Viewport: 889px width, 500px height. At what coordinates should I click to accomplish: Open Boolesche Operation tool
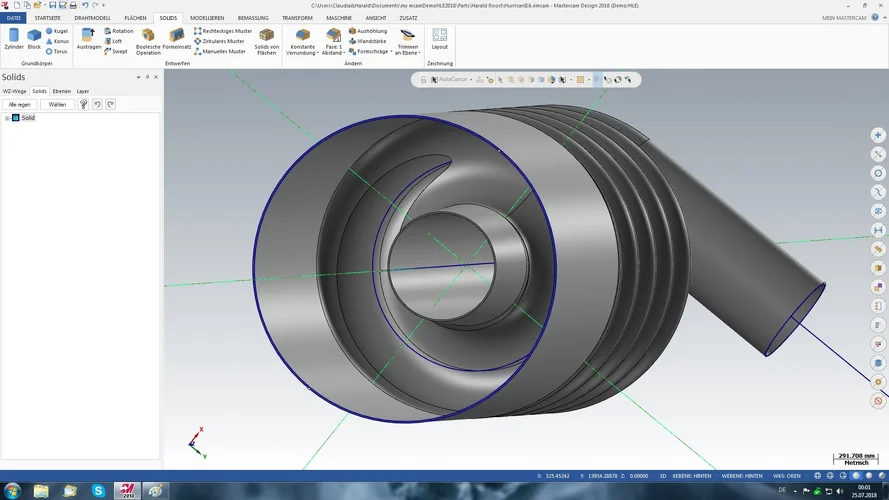[x=148, y=40]
